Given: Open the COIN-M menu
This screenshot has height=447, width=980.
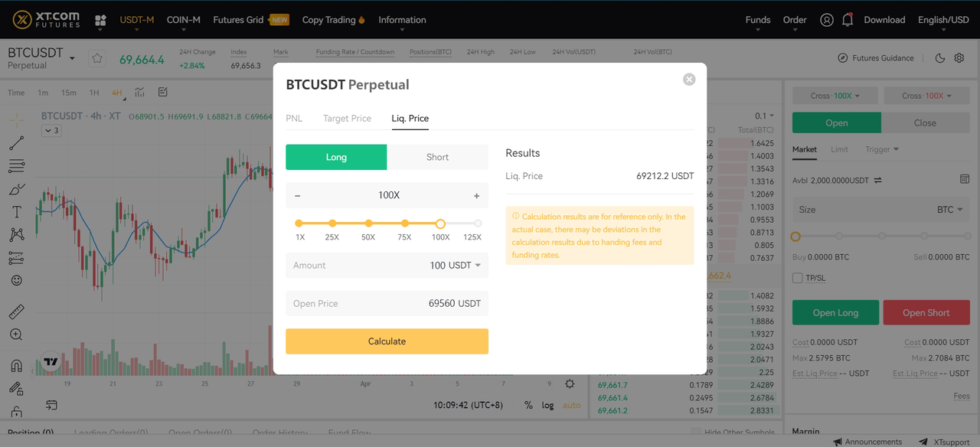Looking at the screenshot, I should pos(184,20).
